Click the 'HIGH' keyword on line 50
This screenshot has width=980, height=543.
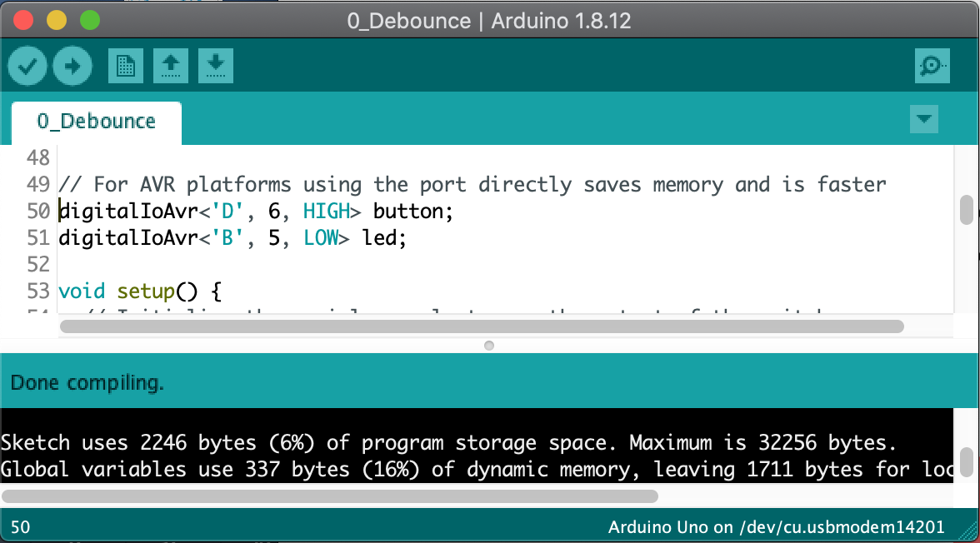[327, 212]
